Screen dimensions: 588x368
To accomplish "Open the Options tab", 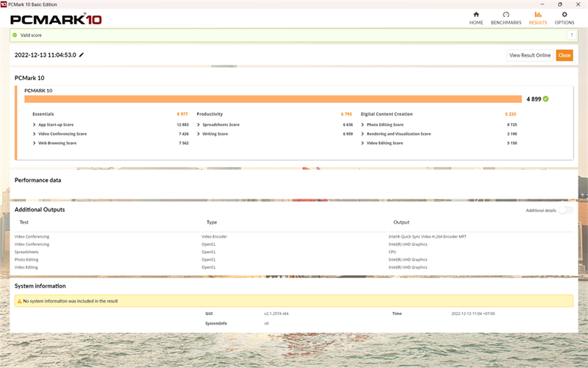I will pyautogui.click(x=564, y=18).
